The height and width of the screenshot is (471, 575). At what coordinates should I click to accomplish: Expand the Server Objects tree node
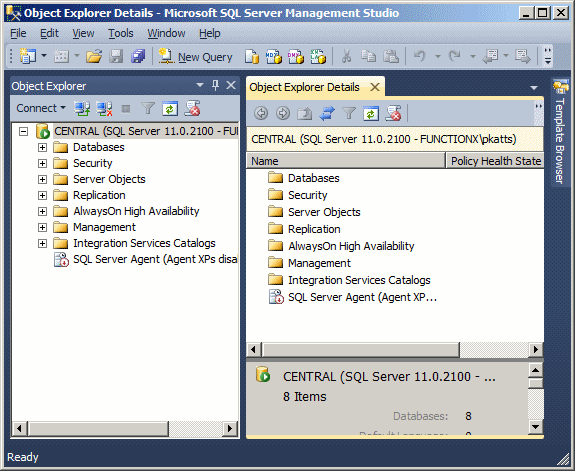tap(43, 179)
